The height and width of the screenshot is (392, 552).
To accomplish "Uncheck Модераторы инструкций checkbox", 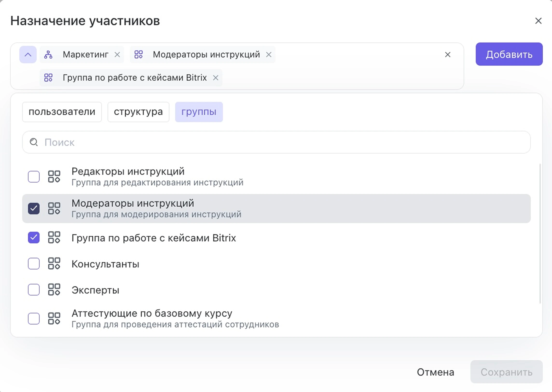I will point(34,209).
